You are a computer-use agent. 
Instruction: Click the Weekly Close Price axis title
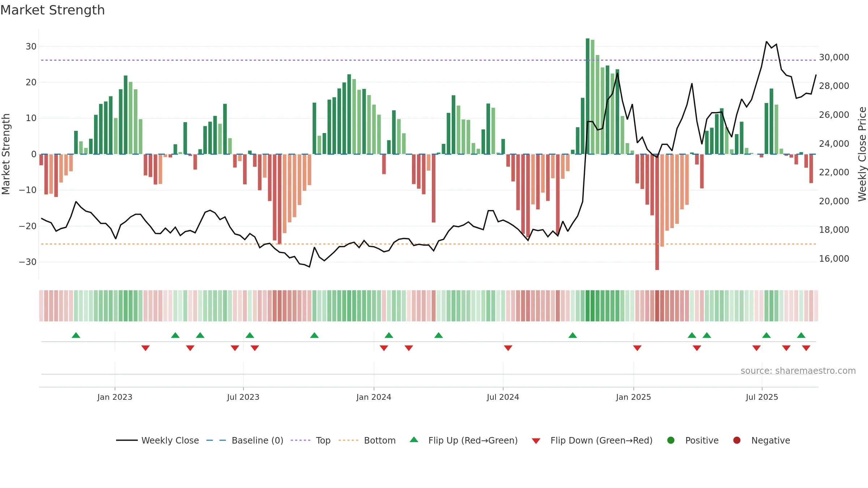click(x=863, y=154)
